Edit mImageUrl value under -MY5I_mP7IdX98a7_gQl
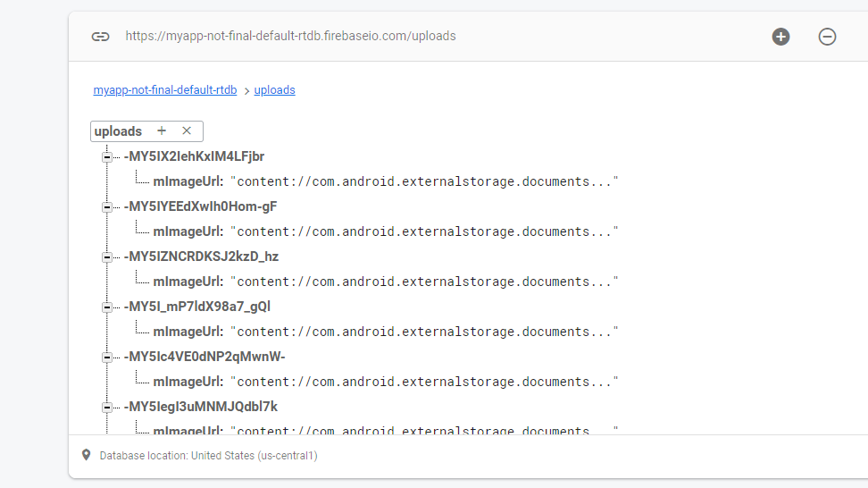This screenshot has width=868, height=488. click(x=424, y=332)
